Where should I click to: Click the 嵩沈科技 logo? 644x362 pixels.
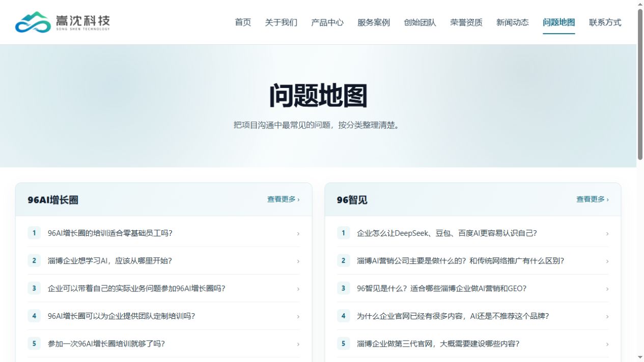63,22
